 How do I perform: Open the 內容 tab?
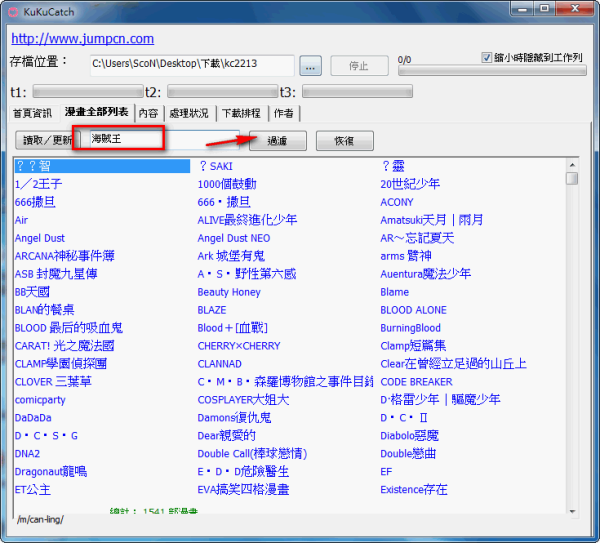(149, 113)
